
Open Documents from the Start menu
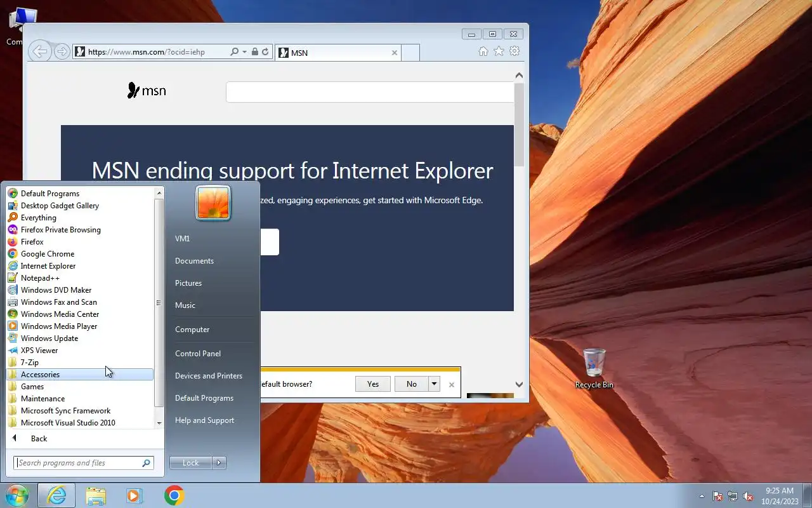(213, 261)
